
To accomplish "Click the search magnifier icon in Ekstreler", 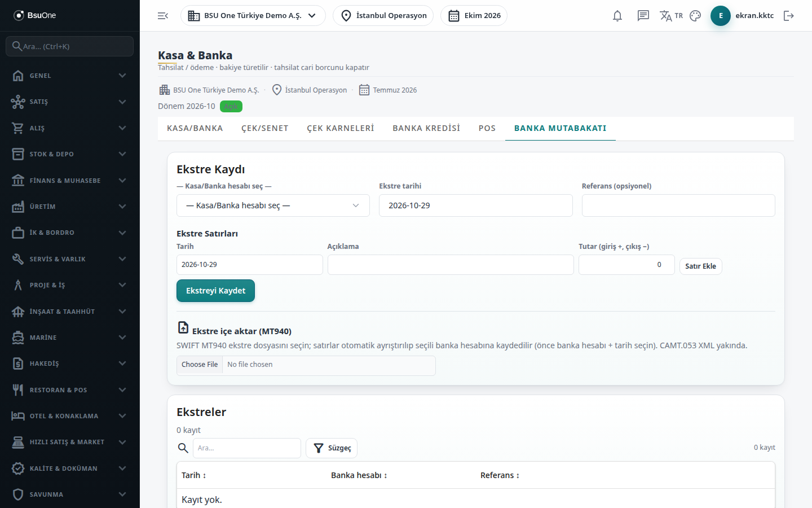I will 183,448.
